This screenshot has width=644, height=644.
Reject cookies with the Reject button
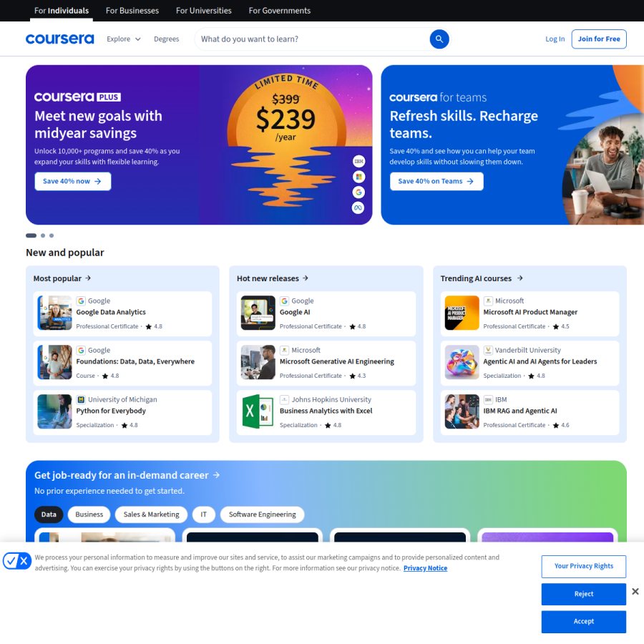(x=584, y=594)
